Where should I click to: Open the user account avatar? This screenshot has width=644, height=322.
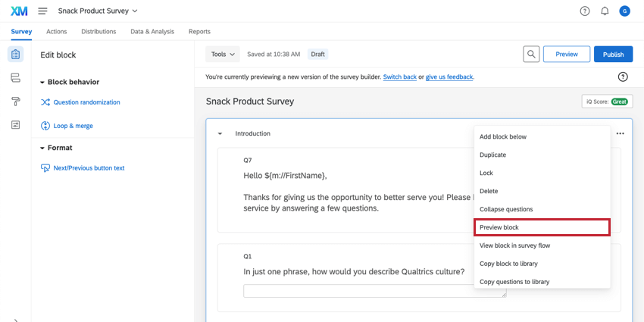pos(624,11)
